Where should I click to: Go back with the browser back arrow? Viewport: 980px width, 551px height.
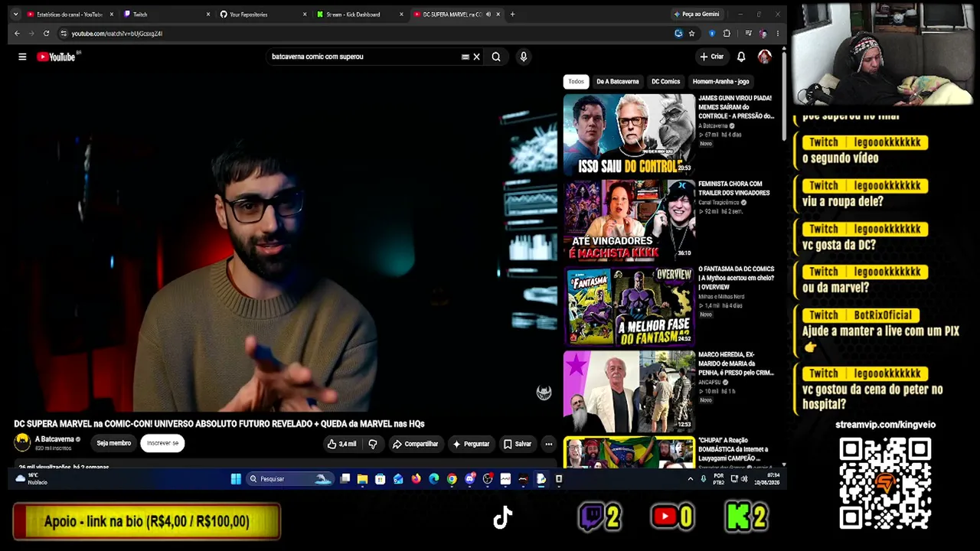(17, 34)
